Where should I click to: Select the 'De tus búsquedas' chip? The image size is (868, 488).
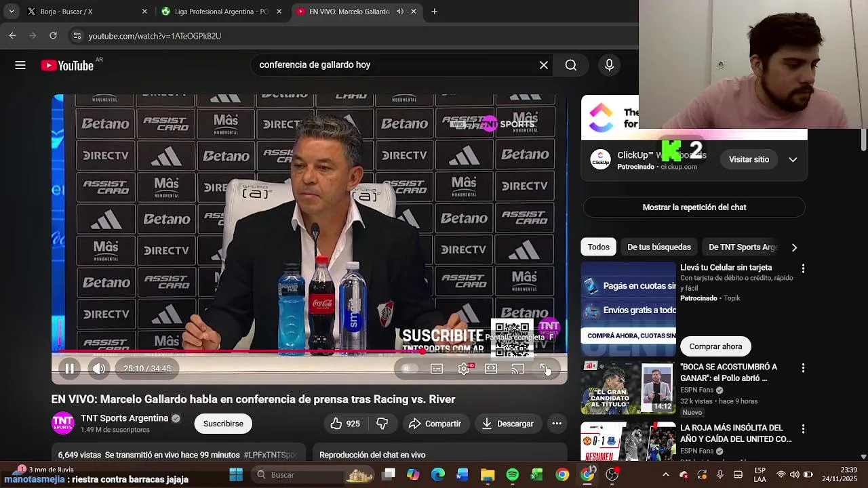(x=659, y=247)
